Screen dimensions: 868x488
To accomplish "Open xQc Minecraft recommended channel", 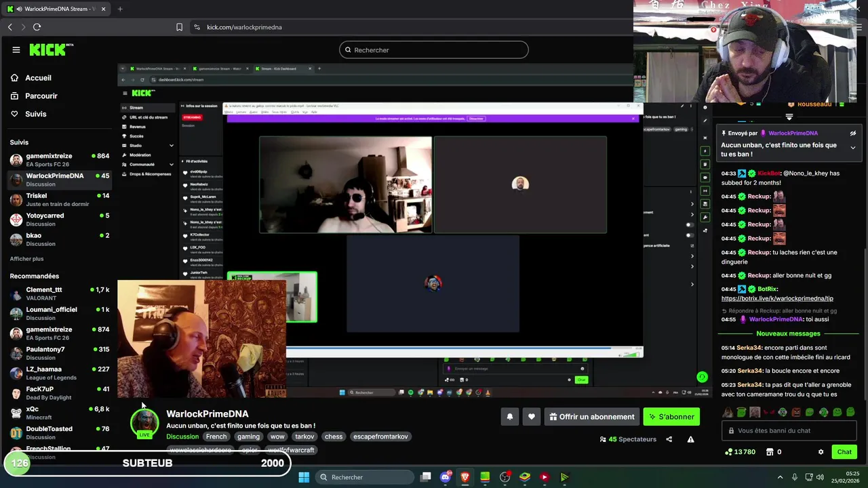I will click(x=60, y=413).
